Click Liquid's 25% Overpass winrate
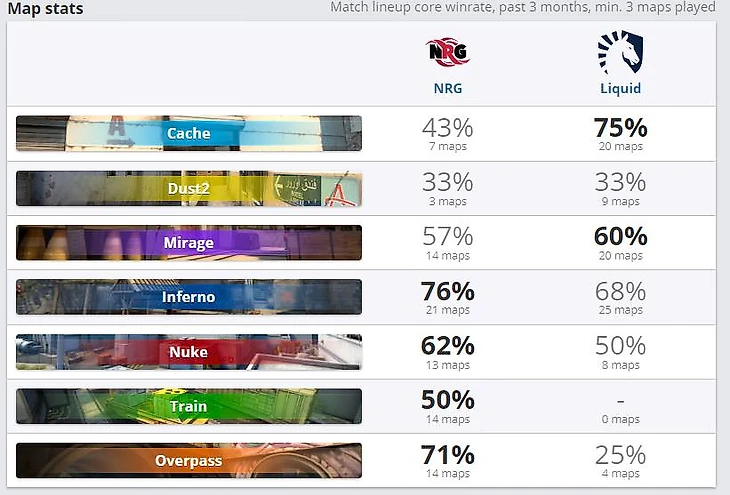Image resolution: width=730 pixels, height=495 pixels. [x=620, y=455]
